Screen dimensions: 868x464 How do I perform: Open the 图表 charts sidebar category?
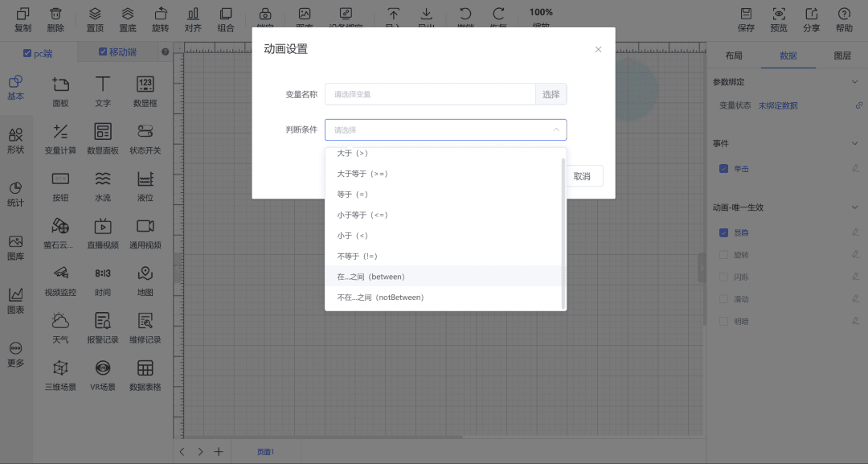15,301
